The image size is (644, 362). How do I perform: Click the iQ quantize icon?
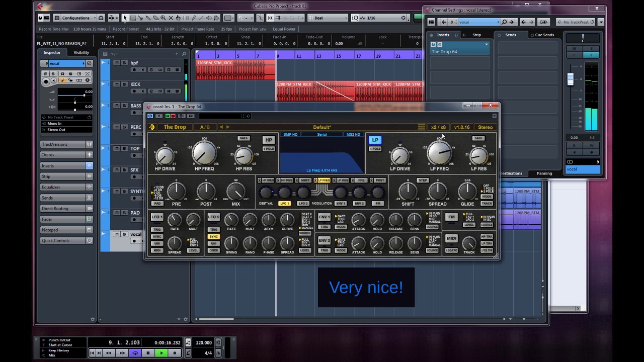coord(355,18)
